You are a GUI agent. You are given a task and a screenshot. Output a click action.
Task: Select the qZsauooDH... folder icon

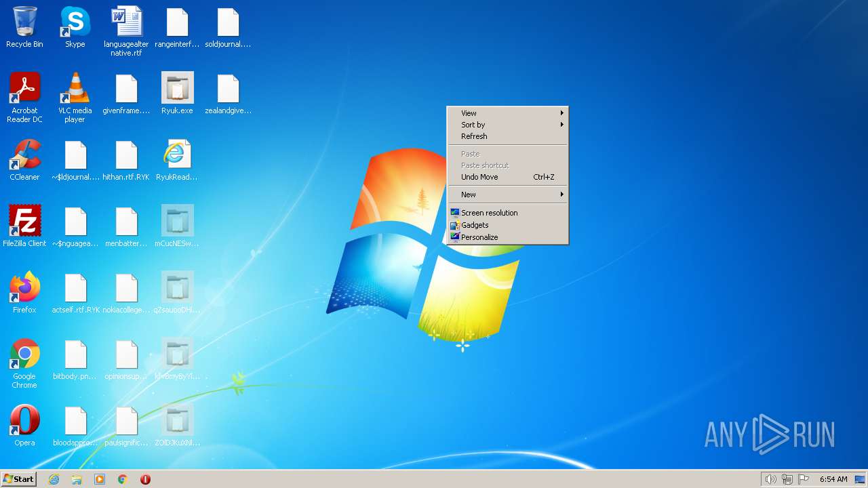coord(177,293)
